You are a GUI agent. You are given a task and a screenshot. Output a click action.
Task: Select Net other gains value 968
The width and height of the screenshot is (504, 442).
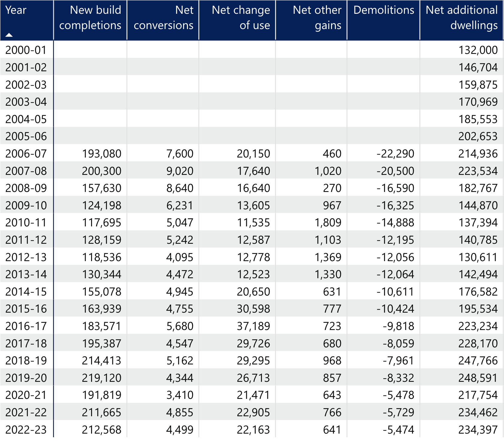(x=332, y=361)
